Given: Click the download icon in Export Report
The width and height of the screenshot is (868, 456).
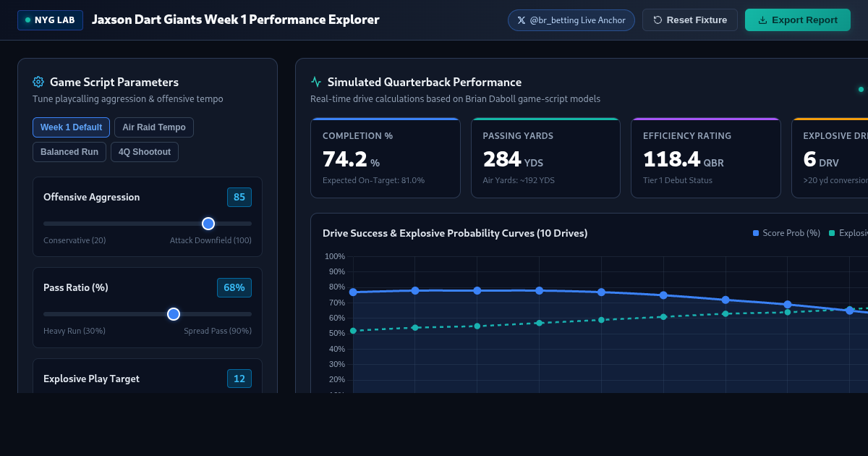Looking at the screenshot, I should point(762,20).
